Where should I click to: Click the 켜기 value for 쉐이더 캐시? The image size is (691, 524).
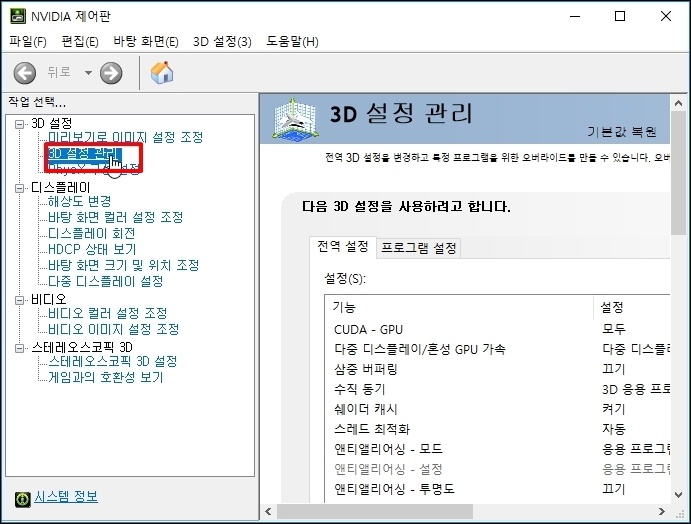[x=614, y=409]
